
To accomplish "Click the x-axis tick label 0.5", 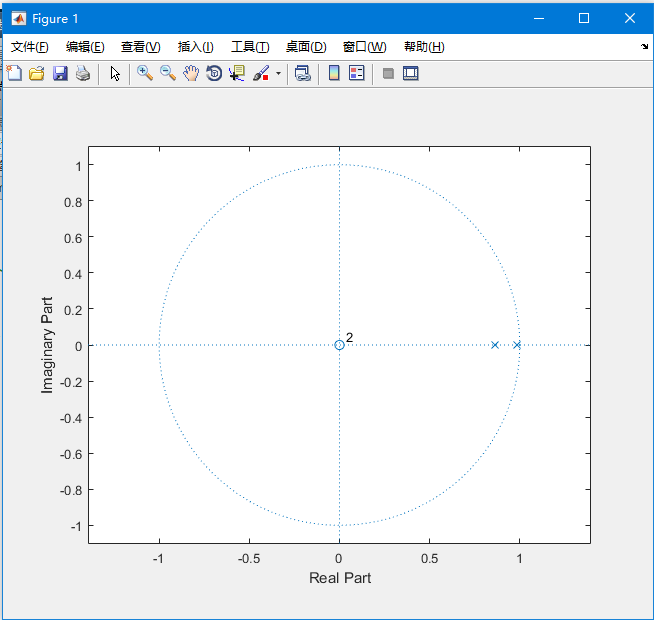I will (430, 558).
